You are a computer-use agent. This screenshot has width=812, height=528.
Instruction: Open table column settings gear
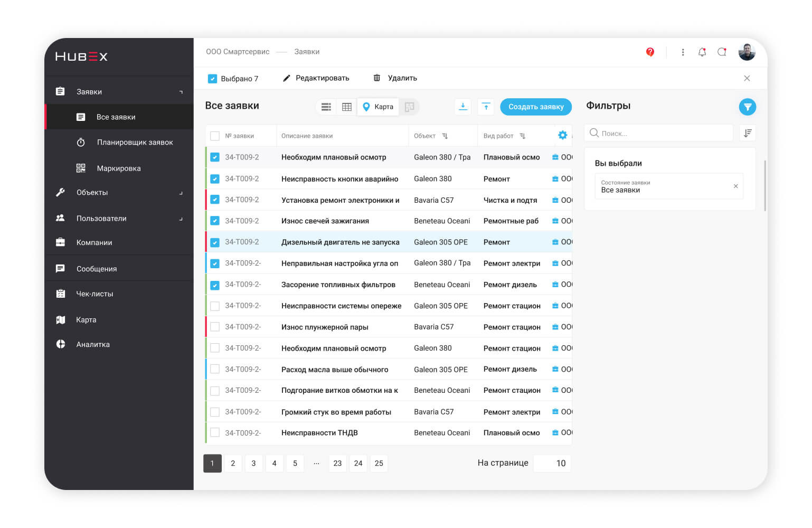tap(562, 135)
